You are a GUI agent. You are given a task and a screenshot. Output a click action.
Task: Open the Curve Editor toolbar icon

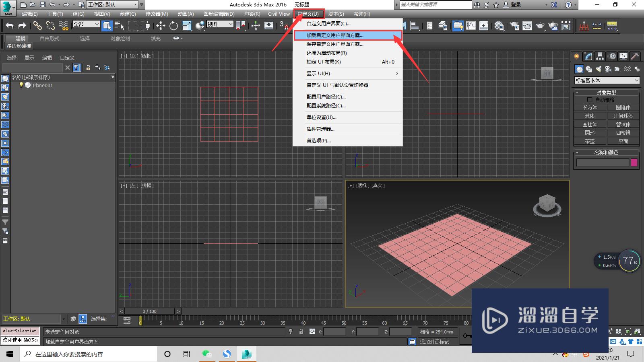pos(471,26)
